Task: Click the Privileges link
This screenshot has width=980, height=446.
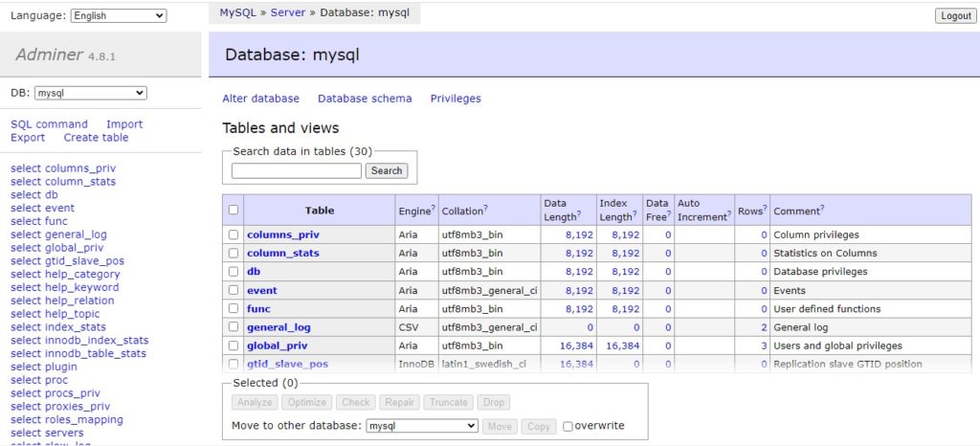Action: (456, 99)
